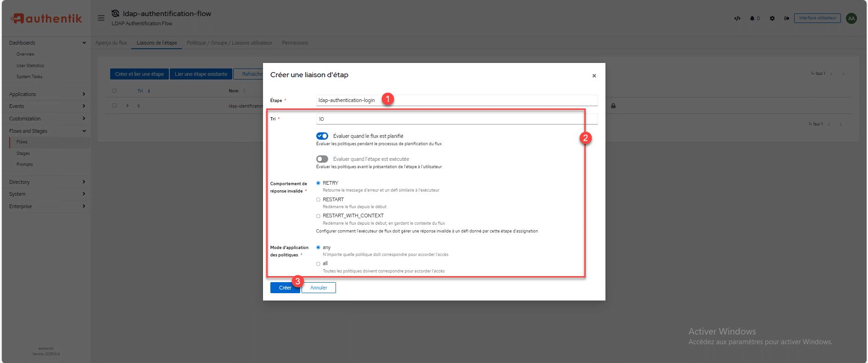This screenshot has height=363, width=868.
Task: Click the hamburger sidebar toggle icon
Action: tap(101, 18)
